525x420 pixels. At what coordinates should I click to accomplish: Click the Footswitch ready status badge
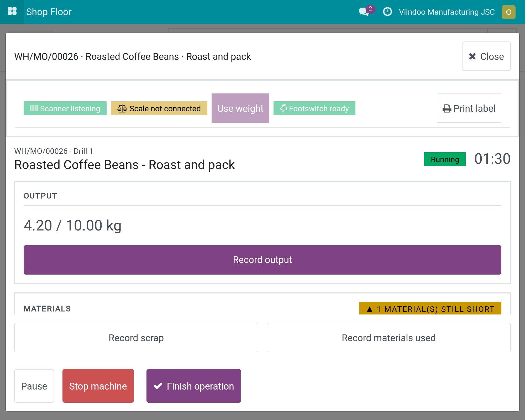tap(314, 108)
